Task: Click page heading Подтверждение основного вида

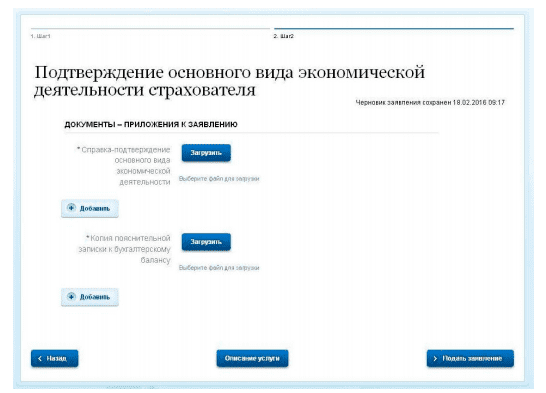Action: click(229, 81)
